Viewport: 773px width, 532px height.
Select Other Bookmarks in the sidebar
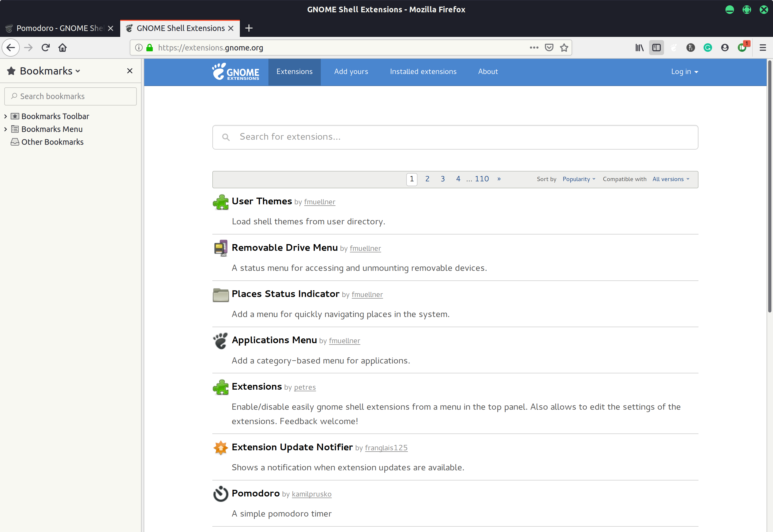47,142
